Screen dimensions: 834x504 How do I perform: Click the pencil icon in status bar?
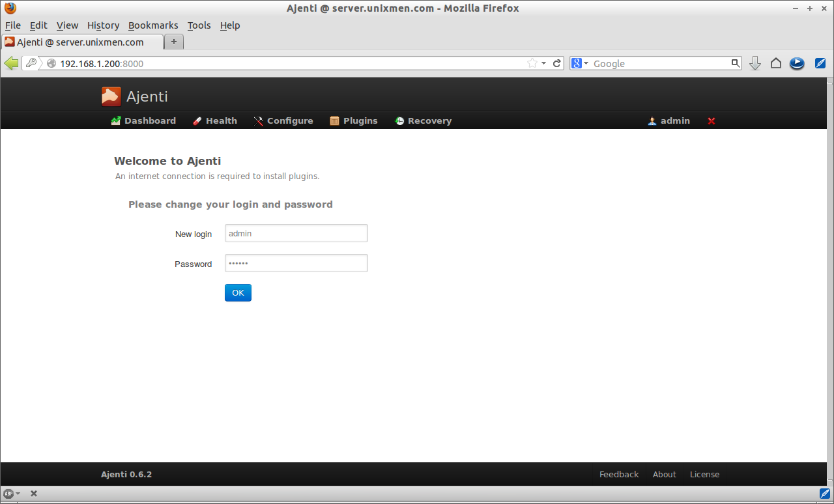(x=825, y=493)
